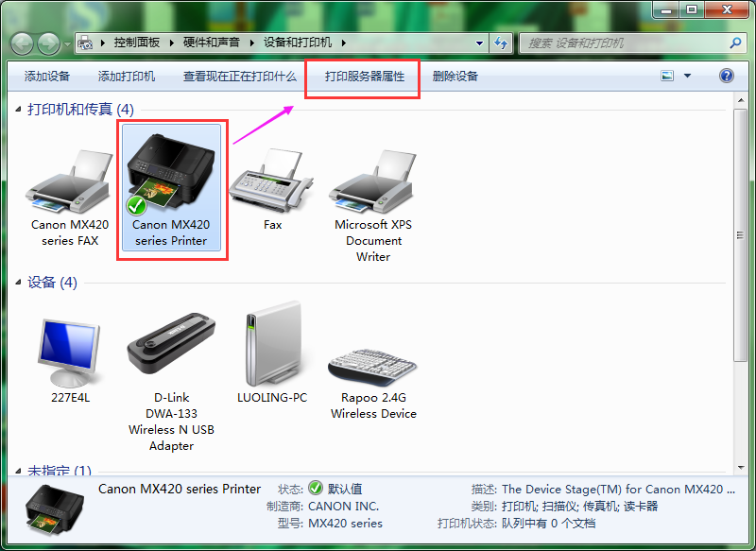The image size is (756, 551).
Task: Click the 队列中有 0 个文档 printer status
Action: point(548,524)
